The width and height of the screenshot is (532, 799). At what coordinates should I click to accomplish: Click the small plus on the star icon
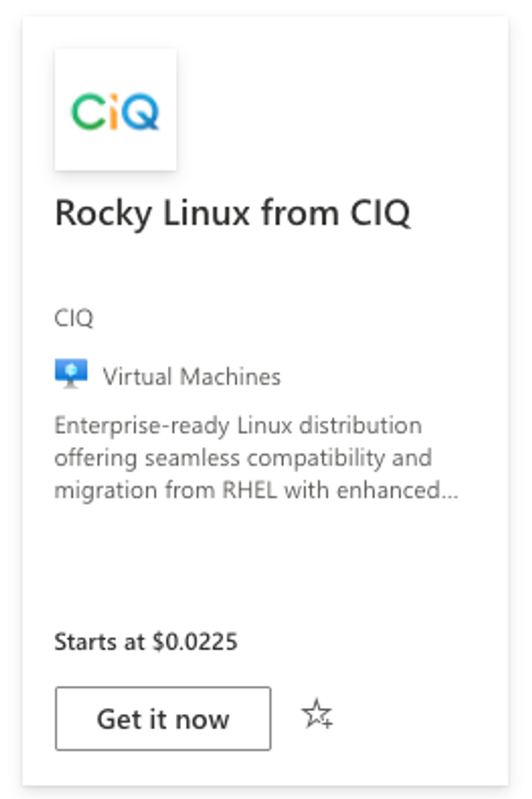pyautogui.click(x=327, y=723)
